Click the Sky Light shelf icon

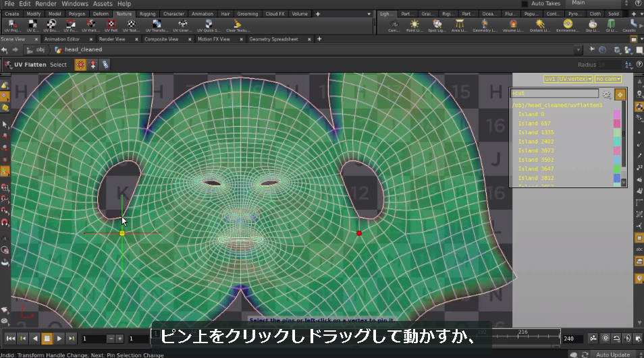(592, 26)
